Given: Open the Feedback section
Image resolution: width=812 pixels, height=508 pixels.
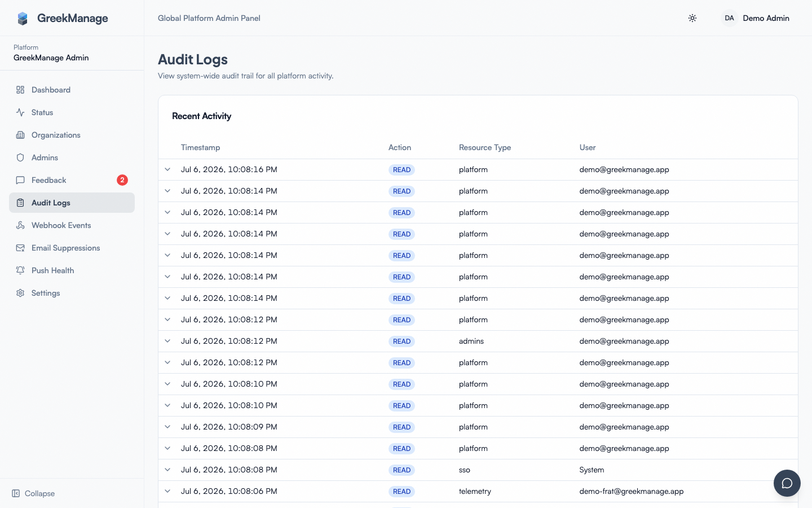Looking at the screenshot, I should pos(72,180).
